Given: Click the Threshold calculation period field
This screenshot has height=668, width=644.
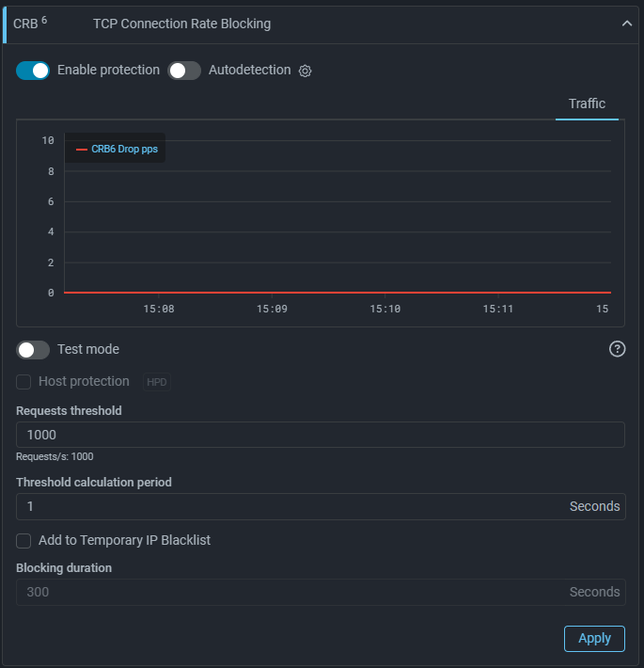Looking at the screenshot, I should [x=291, y=506].
